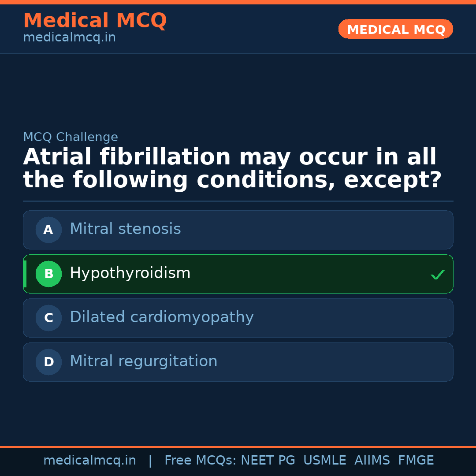Click NEET PG in the footer
The height and width of the screenshot is (476, 476).
(268, 461)
